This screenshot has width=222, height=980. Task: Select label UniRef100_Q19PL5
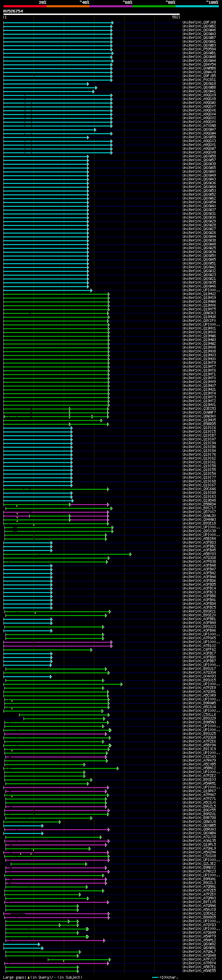199,844
